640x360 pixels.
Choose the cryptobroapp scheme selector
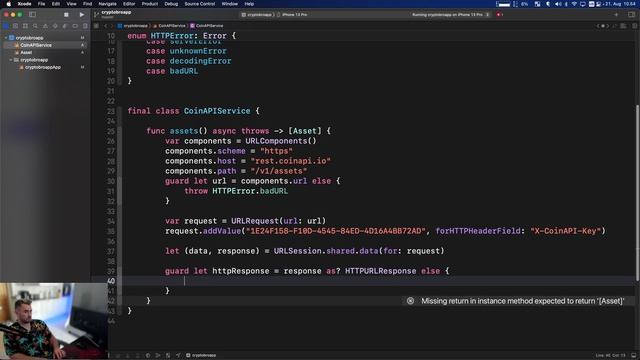click(257, 15)
